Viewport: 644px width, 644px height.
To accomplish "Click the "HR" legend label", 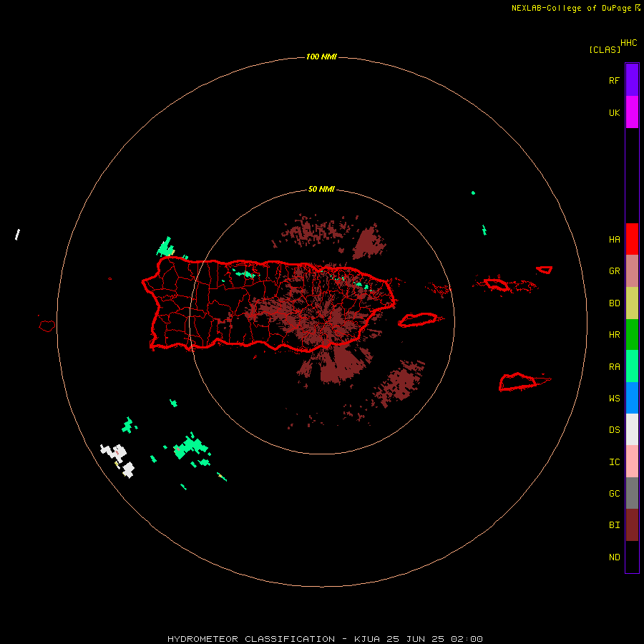I will pyautogui.click(x=614, y=335).
